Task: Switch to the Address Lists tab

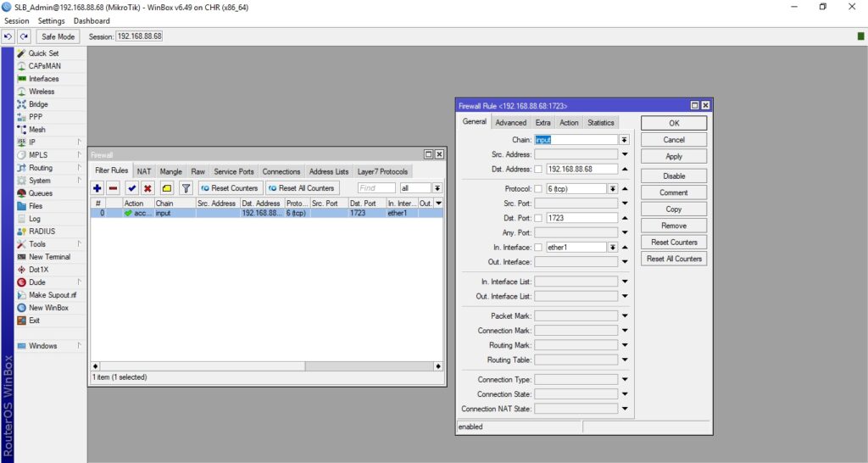Action: [329, 171]
